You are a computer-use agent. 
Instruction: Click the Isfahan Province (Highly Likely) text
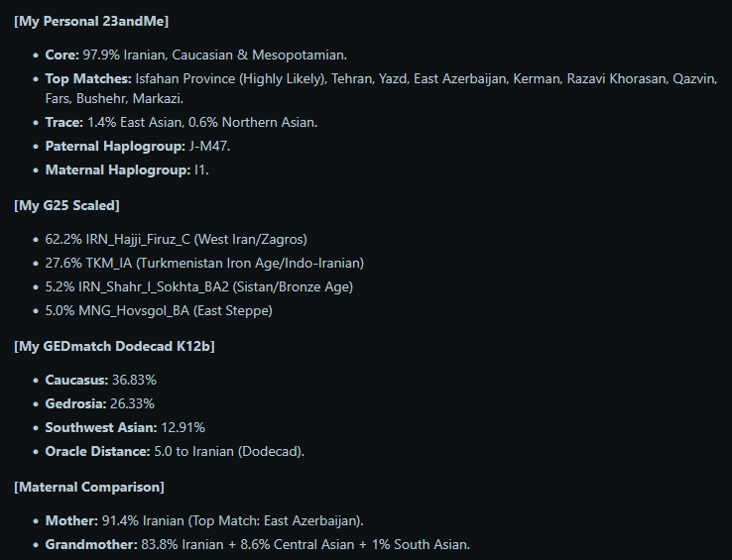pos(231,79)
